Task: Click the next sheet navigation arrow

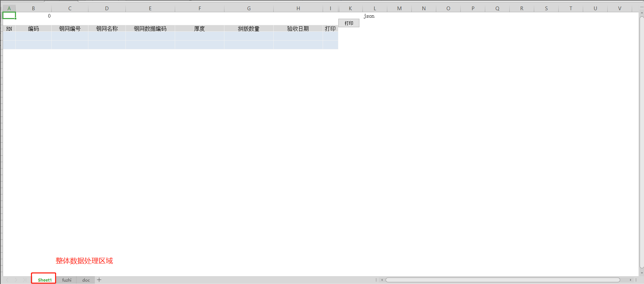Action: [16, 280]
